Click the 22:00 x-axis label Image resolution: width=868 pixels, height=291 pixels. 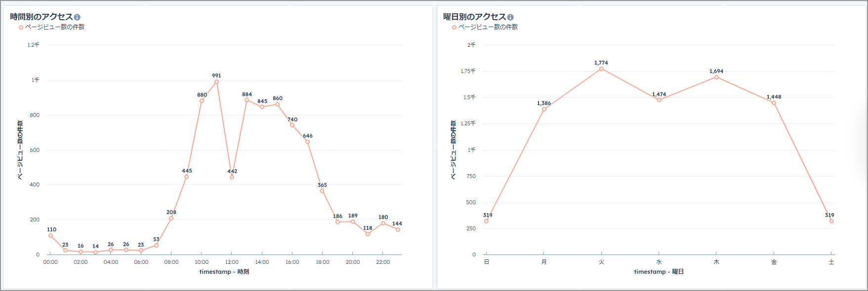click(x=383, y=262)
